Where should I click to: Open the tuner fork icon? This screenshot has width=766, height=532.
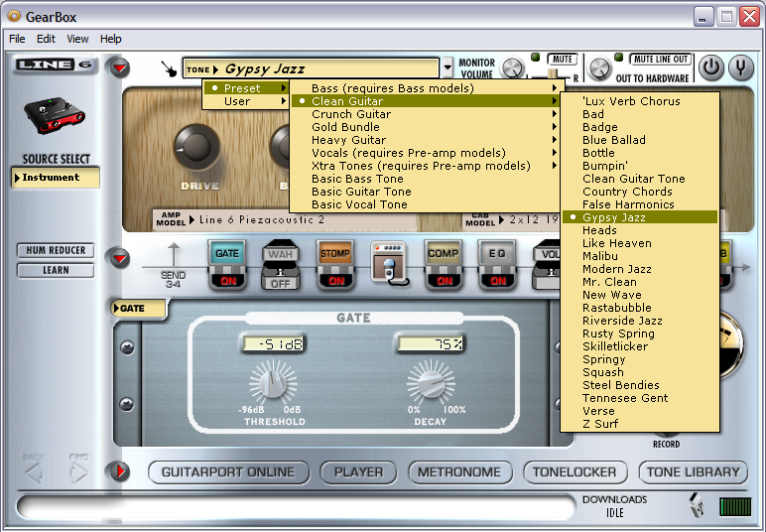[740, 67]
